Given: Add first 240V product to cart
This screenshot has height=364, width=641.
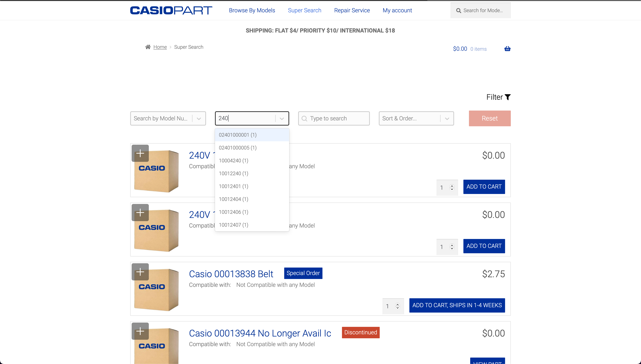Looking at the screenshot, I should pos(484,187).
